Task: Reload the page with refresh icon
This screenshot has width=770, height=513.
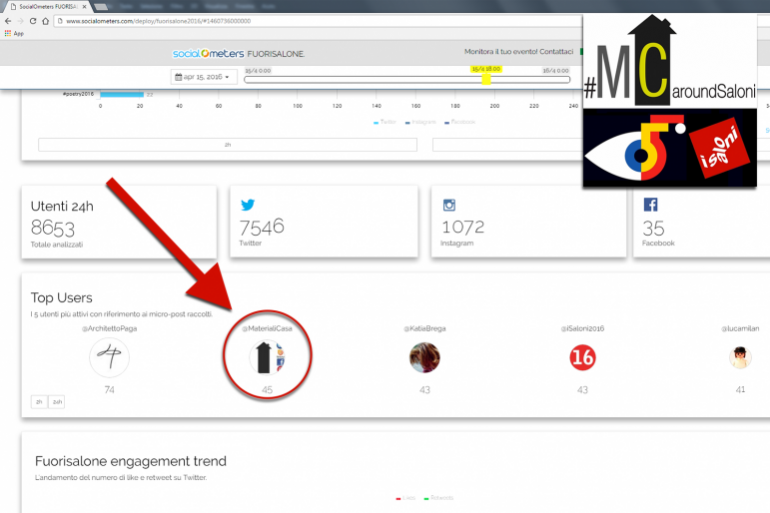Action: [33, 21]
